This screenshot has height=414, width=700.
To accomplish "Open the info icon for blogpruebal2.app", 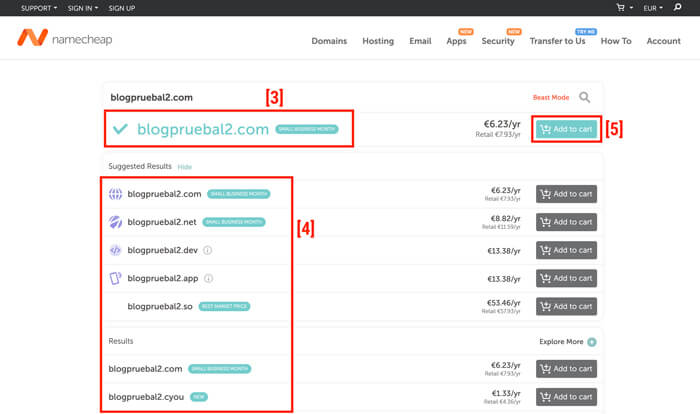I will (208, 278).
